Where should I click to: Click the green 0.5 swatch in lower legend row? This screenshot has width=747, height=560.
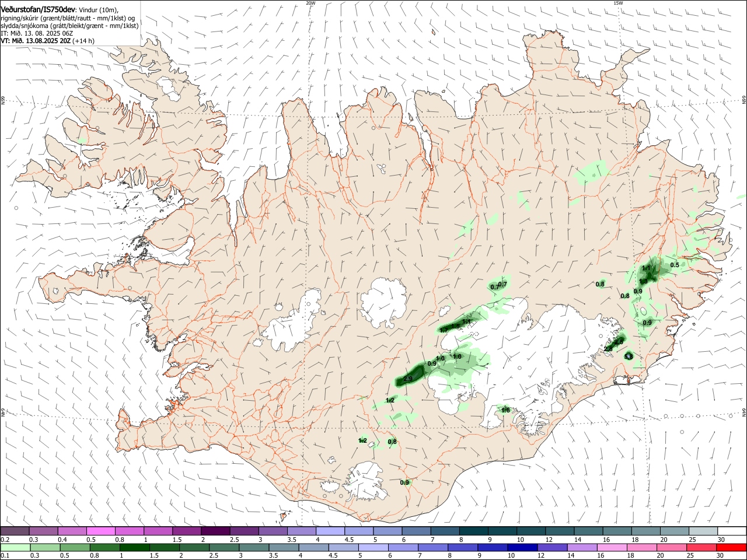pyautogui.click(x=75, y=547)
